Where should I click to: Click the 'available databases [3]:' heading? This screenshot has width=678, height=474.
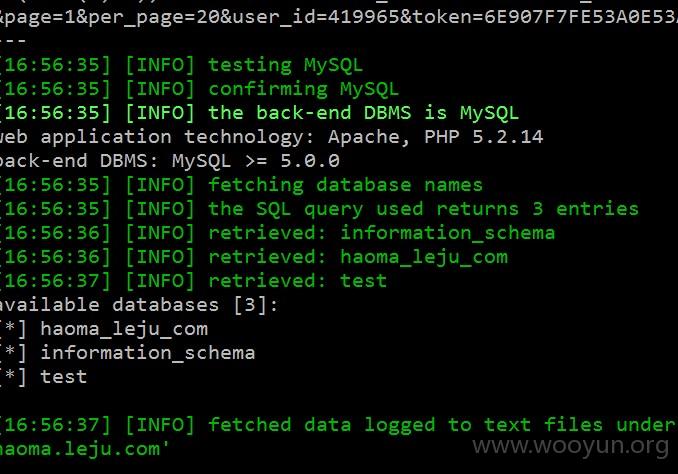pos(139,305)
